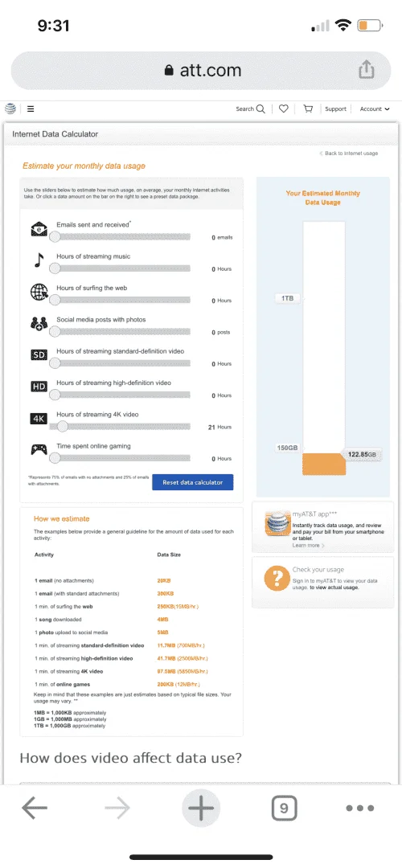
Task: Open the Support menu item
Action: click(x=335, y=109)
